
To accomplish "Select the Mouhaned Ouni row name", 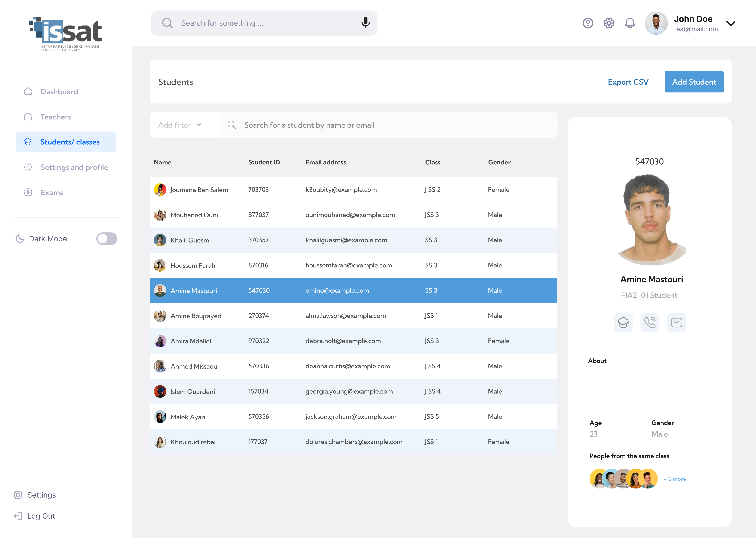I will (x=194, y=215).
